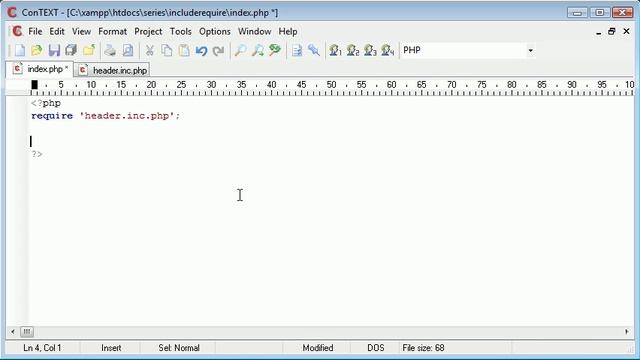This screenshot has width=640, height=360.
Task: Click the Ln 4, Col 1 status entry
Action: [42, 348]
